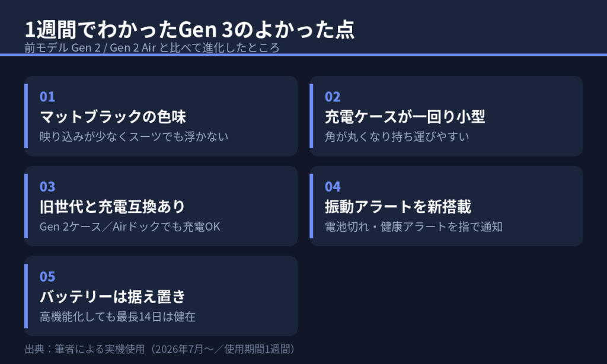Image resolution: width=607 pixels, height=364 pixels.
Task: Click the text 映り込みが少なくスーツでも浮かない
Action: tap(134, 136)
